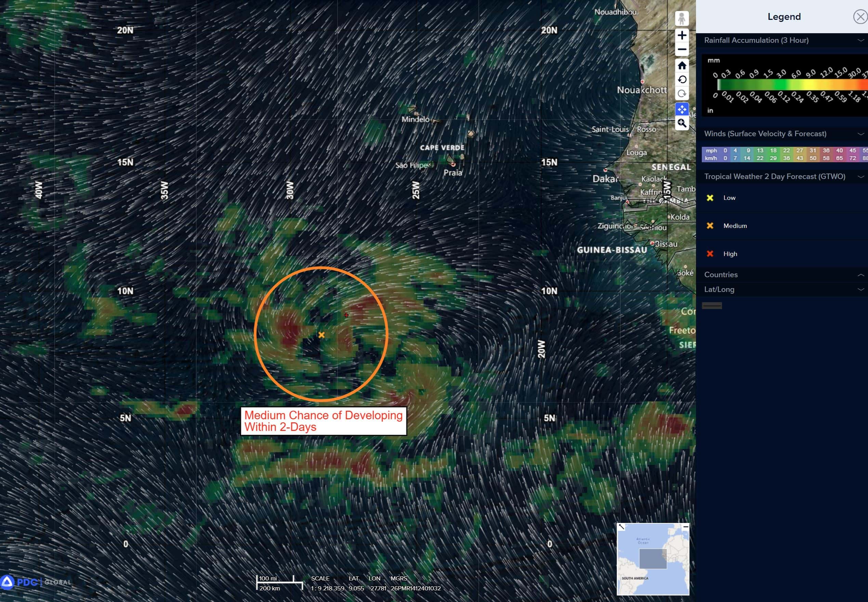This screenshot has height=602, width=868.
Task: Click the street view person icon
Action: click(681, 18)
